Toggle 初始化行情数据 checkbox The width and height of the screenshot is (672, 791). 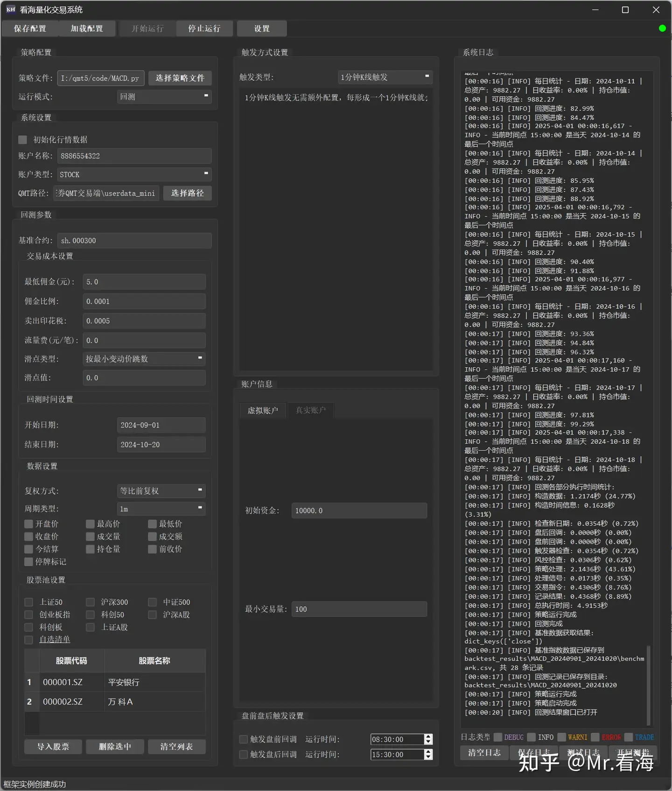22,140
